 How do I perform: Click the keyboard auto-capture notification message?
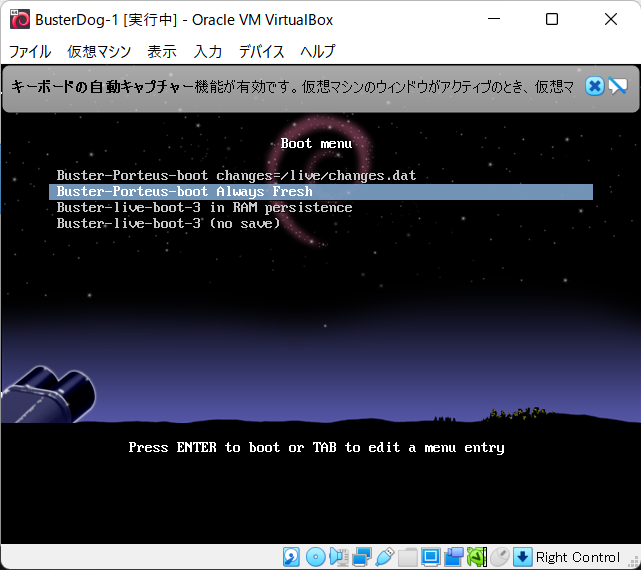click(x=292, y=87)
